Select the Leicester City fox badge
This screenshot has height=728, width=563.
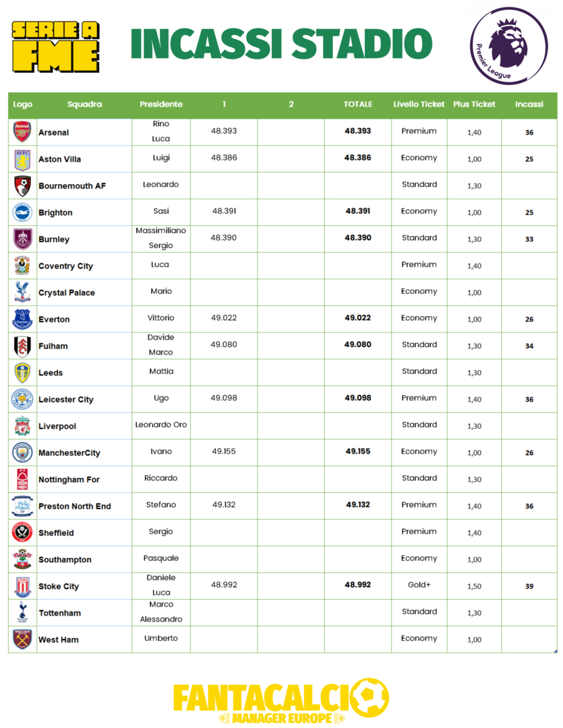(x=23, y=399)
